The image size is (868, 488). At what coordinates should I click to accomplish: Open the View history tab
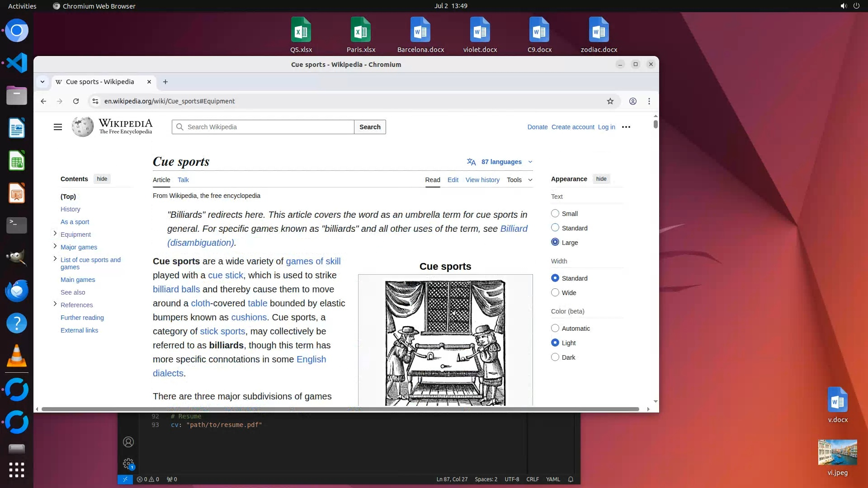tap(482, 180)
